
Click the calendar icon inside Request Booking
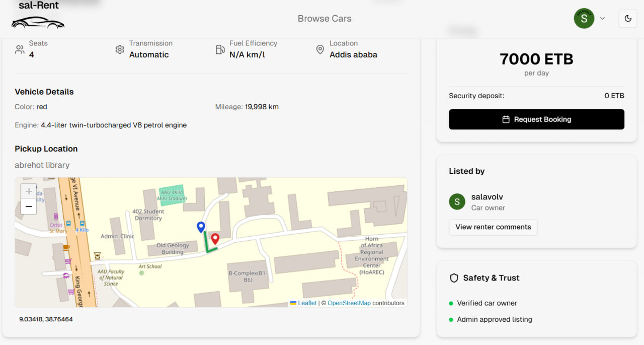[x=508, y=119]
